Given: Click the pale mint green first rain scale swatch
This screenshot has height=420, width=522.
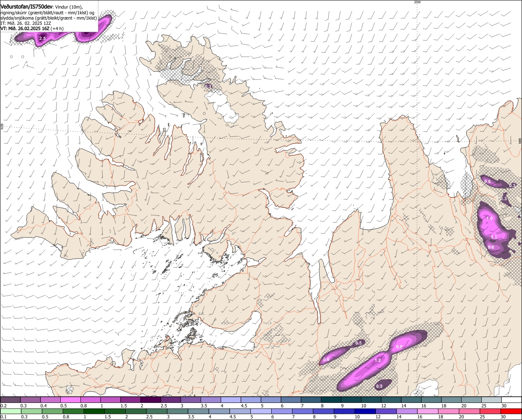Looking at the screenshot, I should point(11,411).
